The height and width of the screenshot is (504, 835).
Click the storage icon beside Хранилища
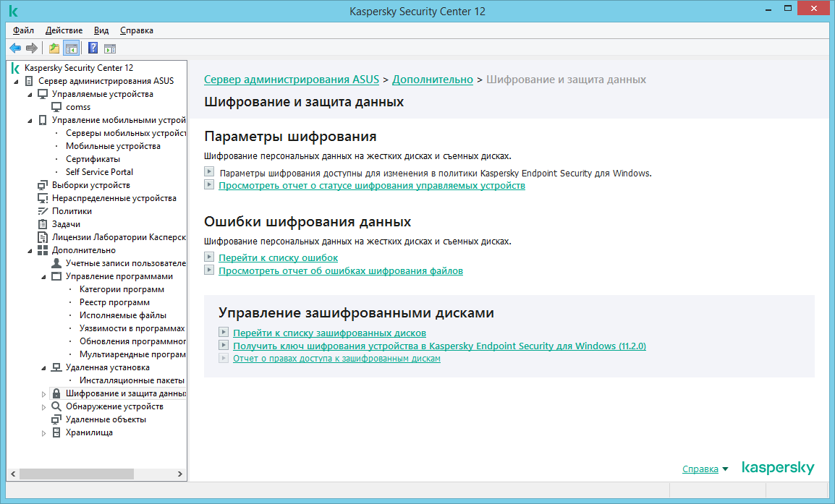click(x=56, y=432)
